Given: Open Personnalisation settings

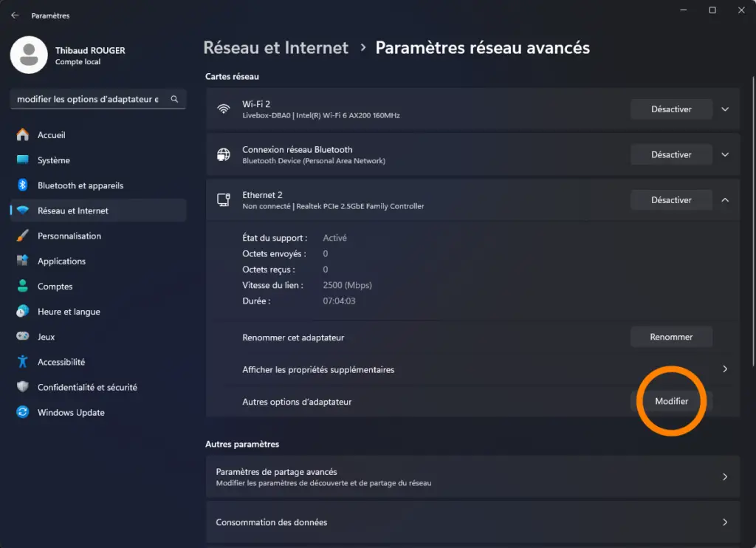Looking at the screenshot, I should pyautogui.click(x=98, y=236).
